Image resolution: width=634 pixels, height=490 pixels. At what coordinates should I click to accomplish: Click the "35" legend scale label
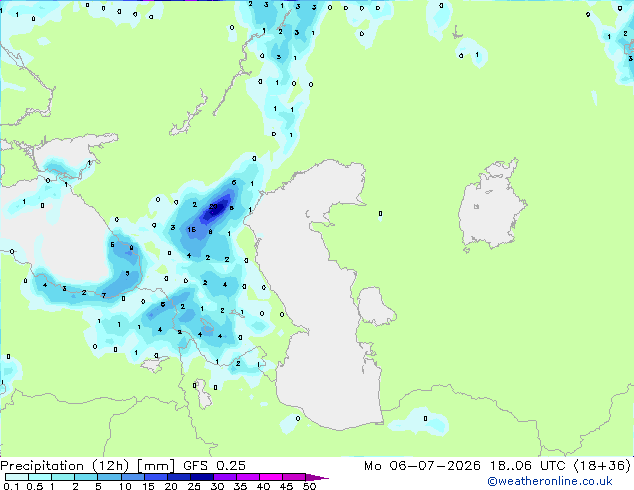pos(240,486)
